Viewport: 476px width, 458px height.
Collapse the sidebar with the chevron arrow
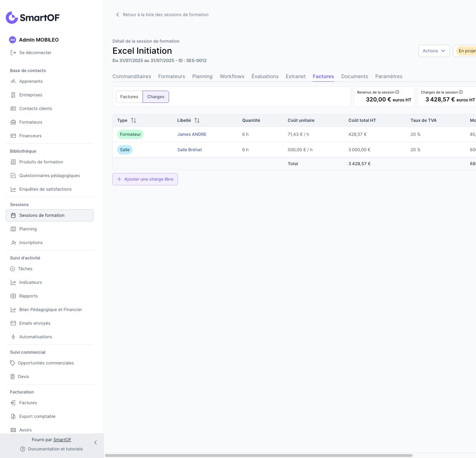pos(95,443)
